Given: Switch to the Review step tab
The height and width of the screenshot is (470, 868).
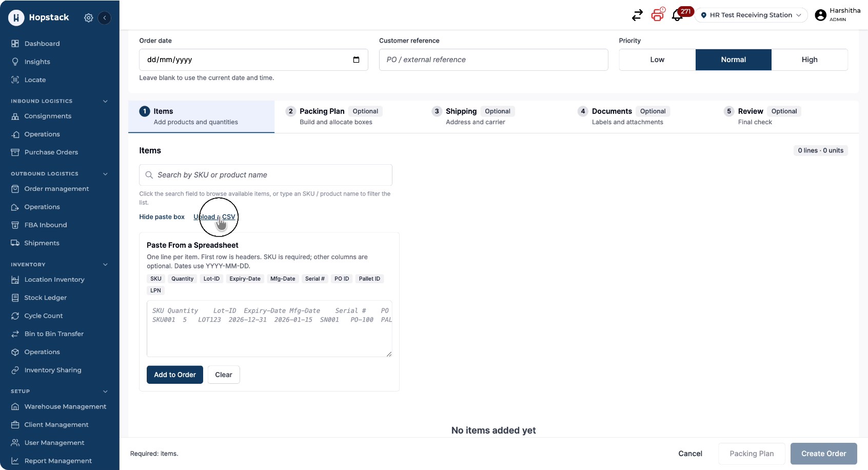Looking at the screenshot, I should [785, 116].
